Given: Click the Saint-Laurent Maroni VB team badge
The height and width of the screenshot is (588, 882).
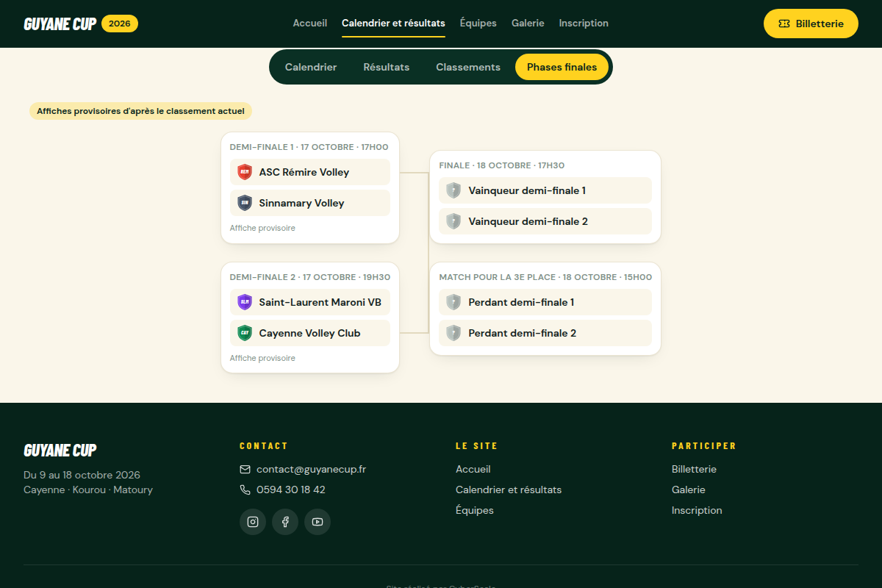Looking at the screenshot, I should coord(245,302).
